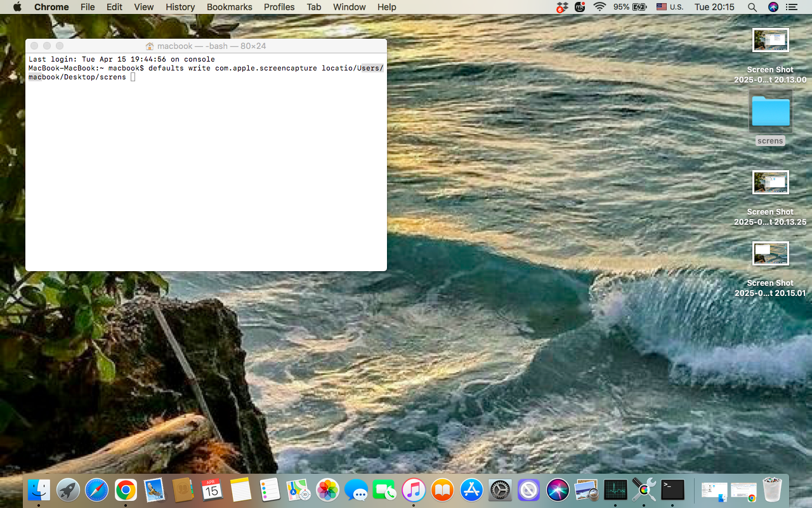Viewport: 812px width, 508px height.
Task: Restore the minimized Chrome window from Dock
Action: [x=743, y=489]
